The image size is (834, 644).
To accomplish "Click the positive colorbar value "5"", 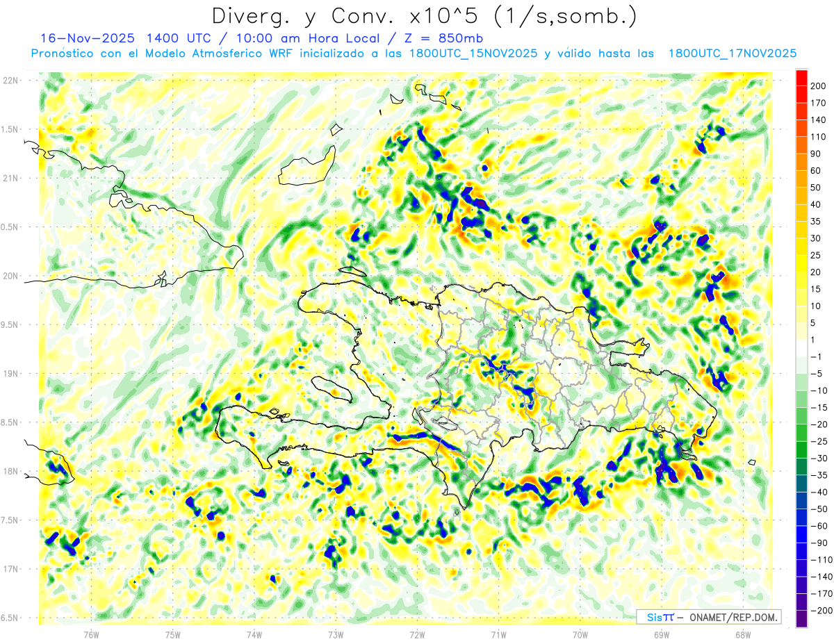I will click(813, 323).
